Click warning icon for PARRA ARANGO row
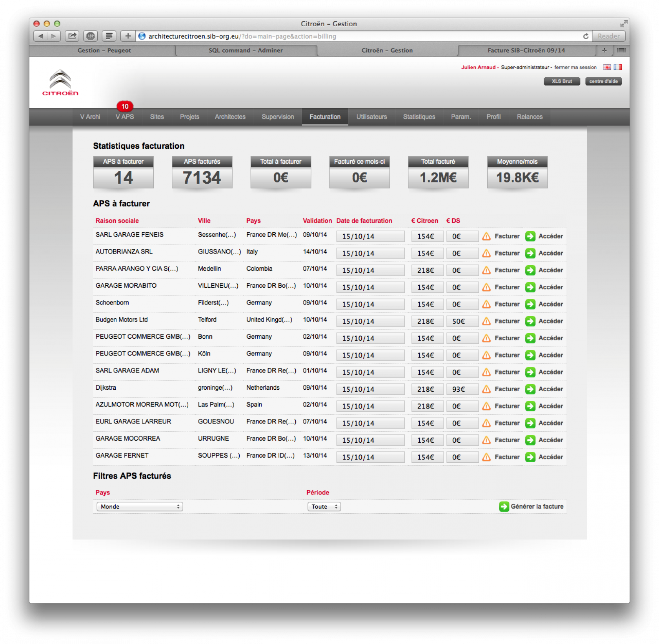This screenshot has height=644, width=659. [486, 270]
